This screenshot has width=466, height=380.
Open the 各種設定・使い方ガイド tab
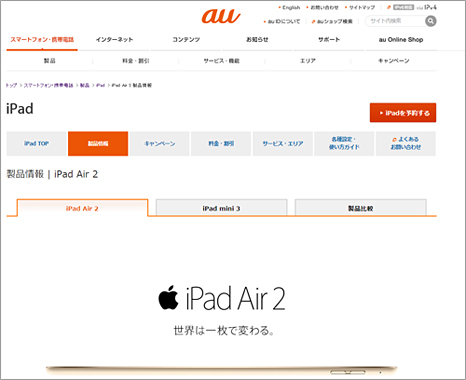click(x=344, y=144)
